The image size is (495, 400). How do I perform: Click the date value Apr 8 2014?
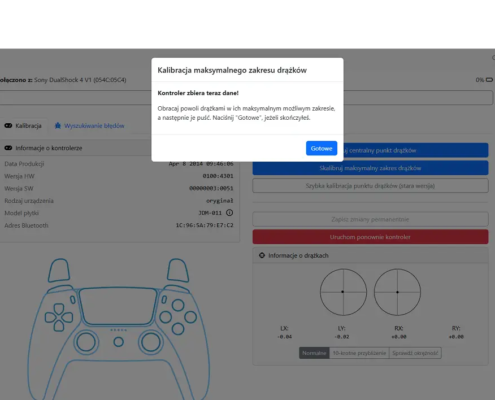tap(201, 164)
